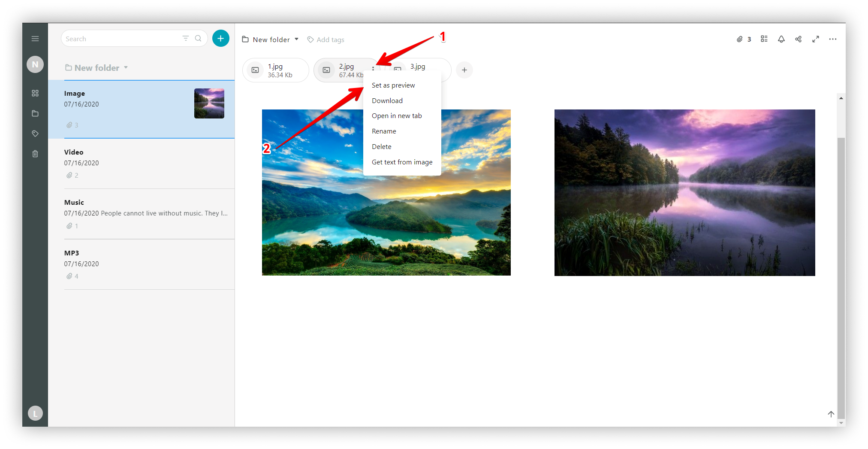The width and height of the screenshot is (868, 449).
Task: Open the folders icon in sidebar
Action: click(35, 113)
